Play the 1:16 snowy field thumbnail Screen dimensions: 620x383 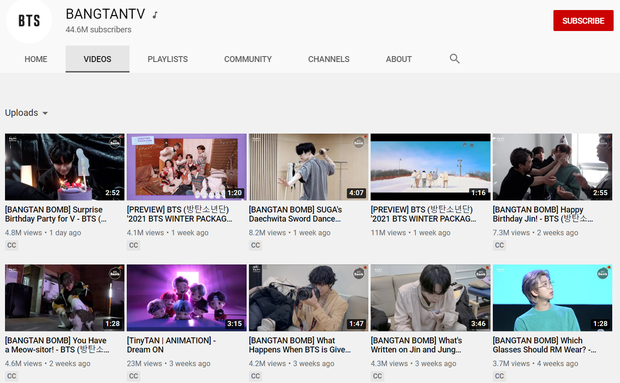pyautogui.click(x=431, y=167)
